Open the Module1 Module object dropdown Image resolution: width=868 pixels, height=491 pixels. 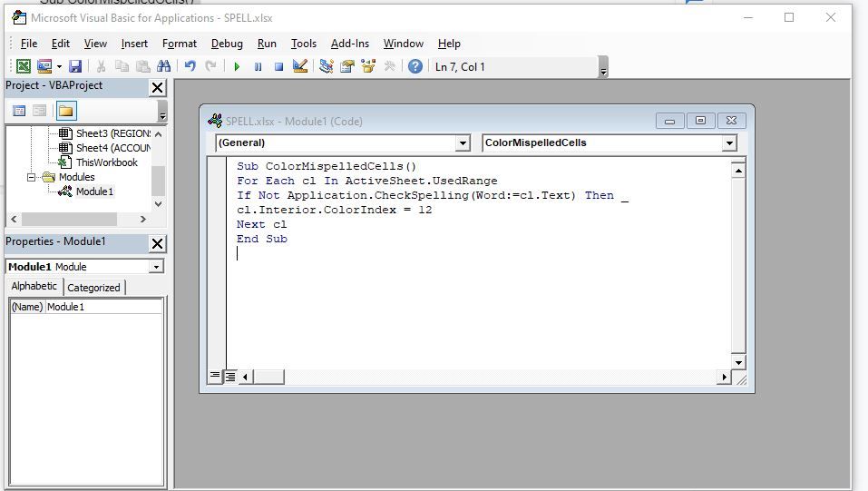coord(157,267)
